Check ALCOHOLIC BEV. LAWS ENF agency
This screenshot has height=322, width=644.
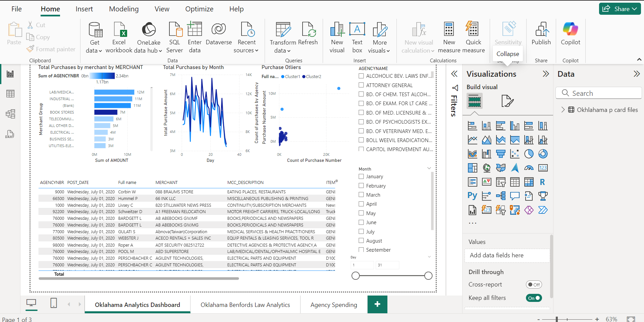click(361, 76)
